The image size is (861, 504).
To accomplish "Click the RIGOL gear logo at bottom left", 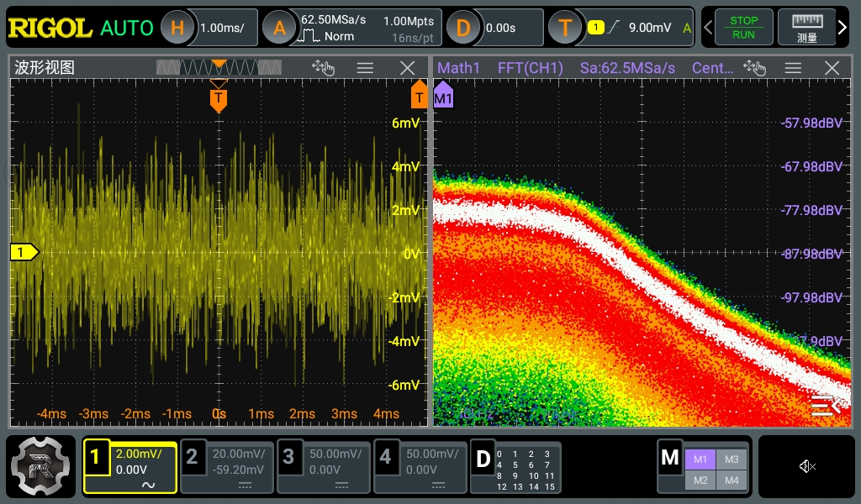I will [40, 466].
